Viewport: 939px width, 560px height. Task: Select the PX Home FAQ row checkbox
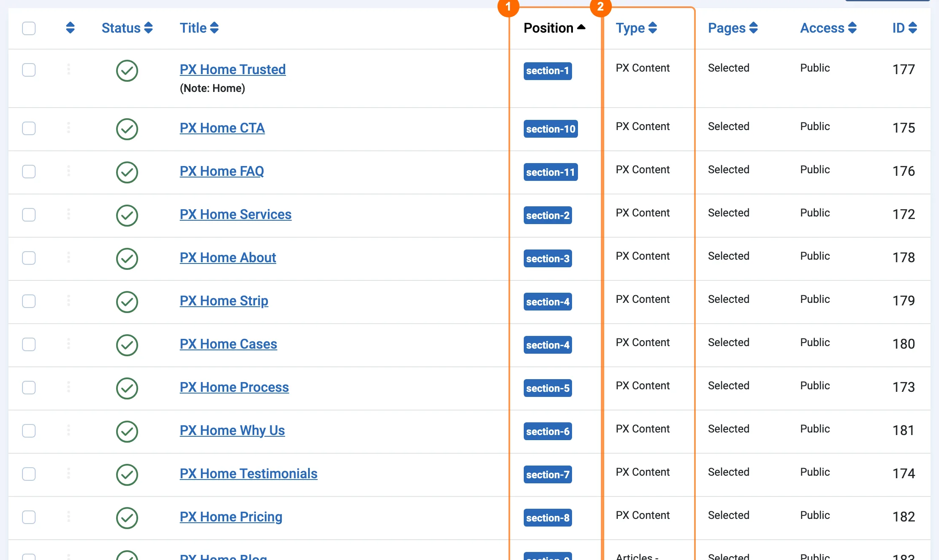[x=29, y=172]
